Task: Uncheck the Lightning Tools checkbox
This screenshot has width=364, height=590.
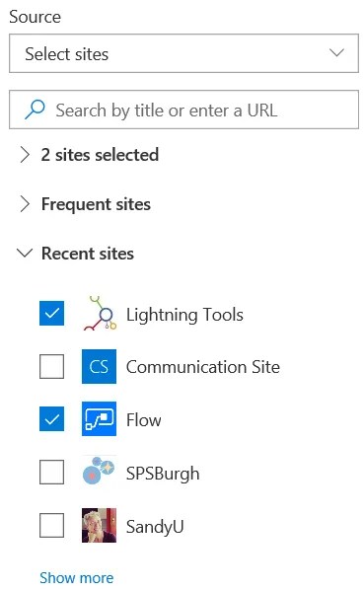Action: coord(52,314)
